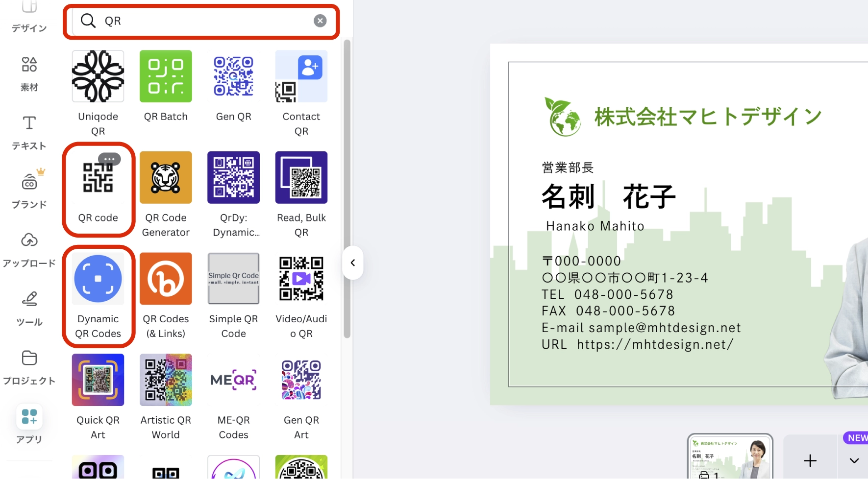Select the 名刺 花子 name text
The width and height of the screenshot is (868, 479).
click(608, 197)
